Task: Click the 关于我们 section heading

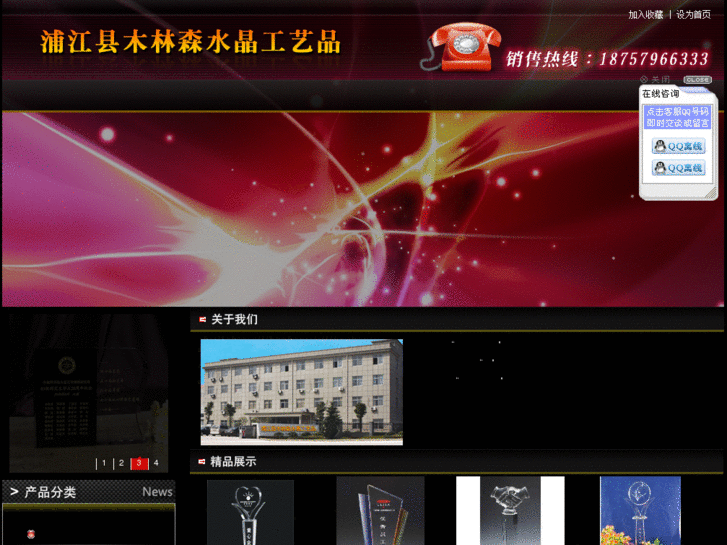Action: [x=234, y=320]
